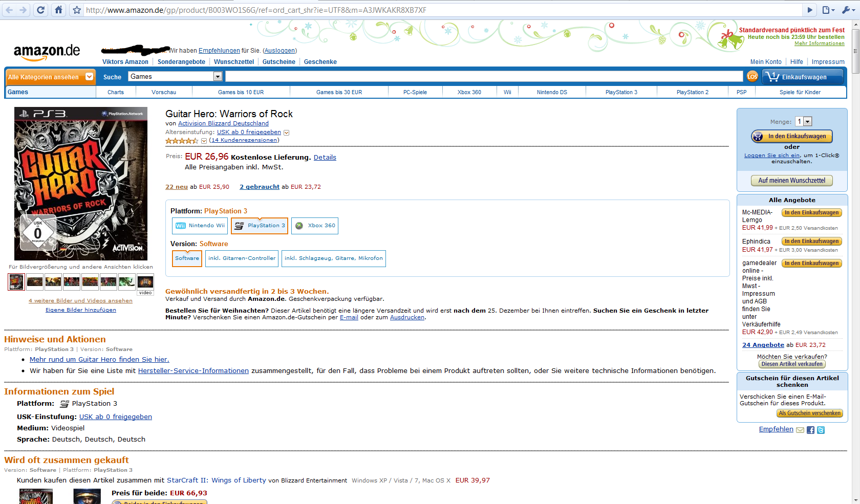
Task: Click the 2 gebraucht offers link
Action: click(260, 187)
